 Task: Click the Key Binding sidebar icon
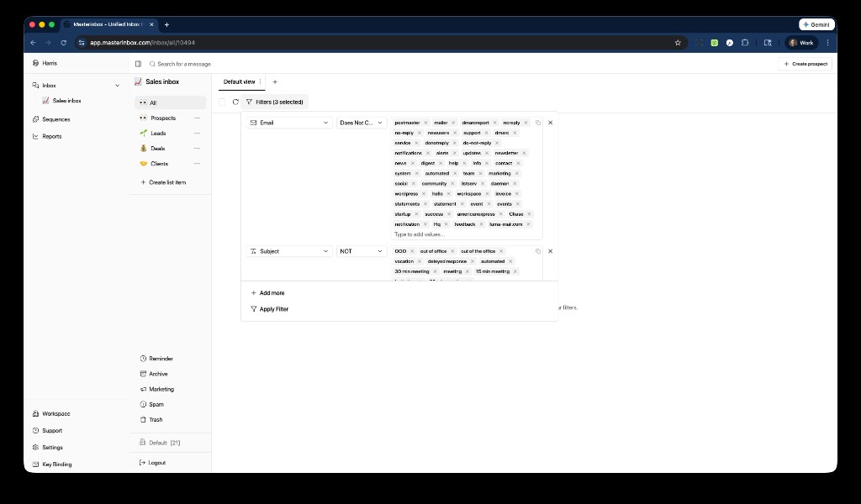click(34, 464)
